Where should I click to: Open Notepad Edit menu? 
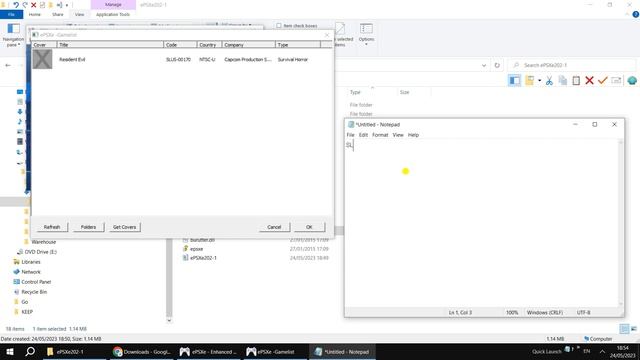pos(363,135)
